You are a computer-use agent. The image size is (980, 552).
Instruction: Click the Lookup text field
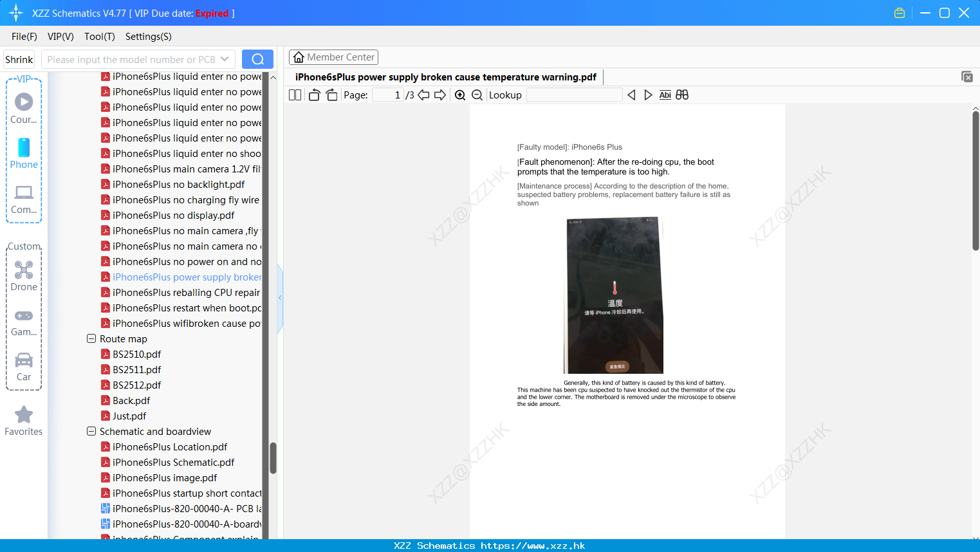(575, 95)
